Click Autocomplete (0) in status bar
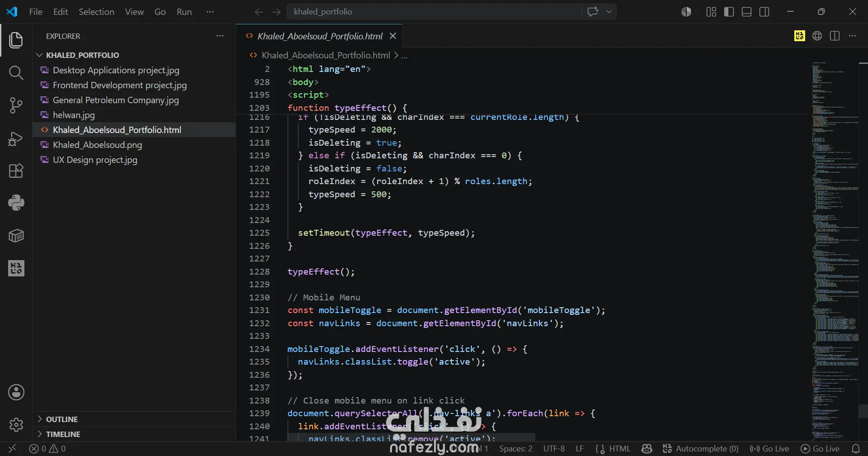 click(x=701, y=449)
